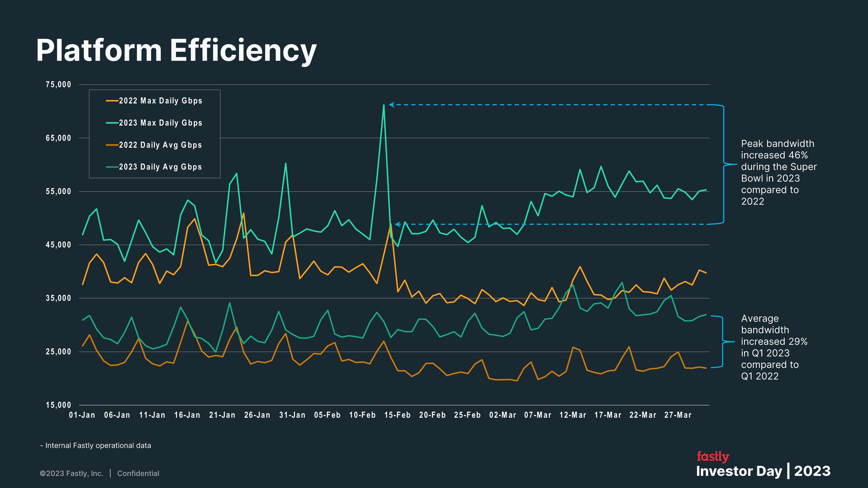Click the dark green 2023 Daily Avg legend swatch
The height and width of the screenshot is (488, 868).
click(x=112, y=167)
